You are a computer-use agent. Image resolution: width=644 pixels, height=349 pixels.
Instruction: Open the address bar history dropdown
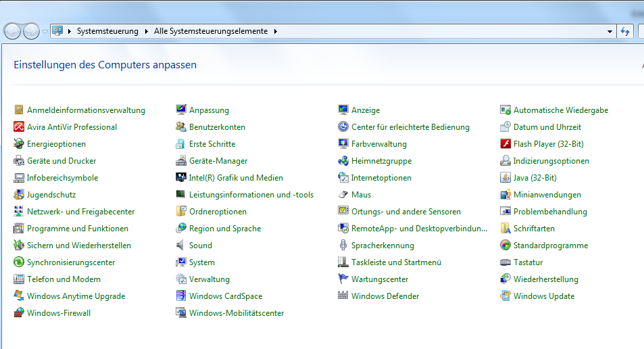610,31
